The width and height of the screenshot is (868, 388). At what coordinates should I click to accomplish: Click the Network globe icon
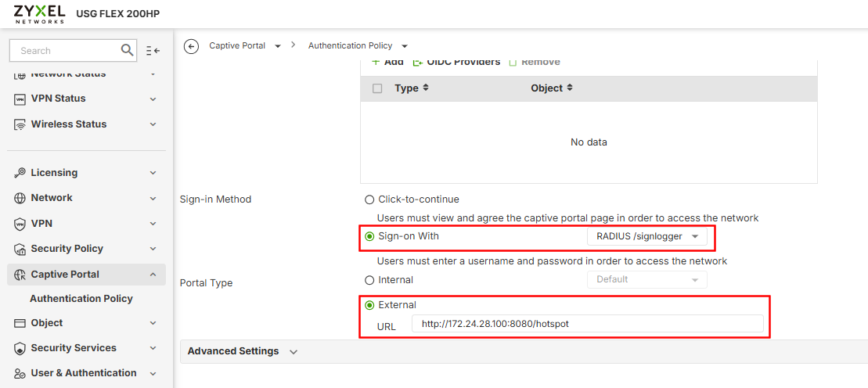click(x=20, y=198)
